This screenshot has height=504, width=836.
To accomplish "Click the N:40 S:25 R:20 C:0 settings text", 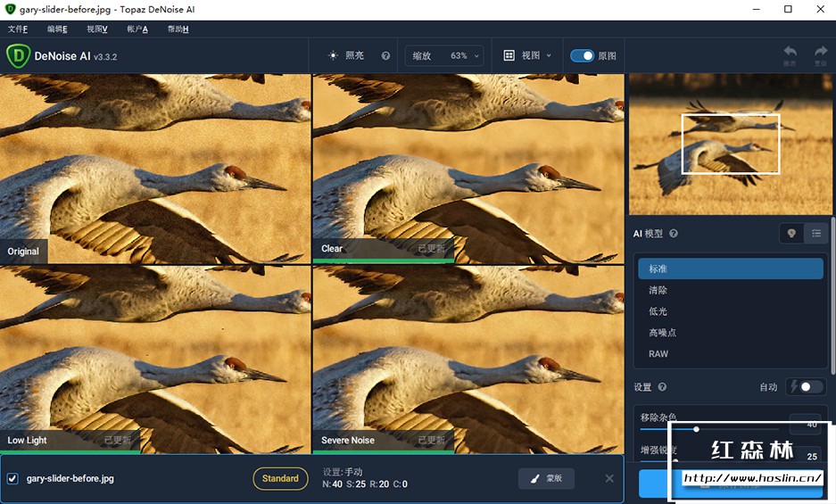I will (x=365, y=484).
